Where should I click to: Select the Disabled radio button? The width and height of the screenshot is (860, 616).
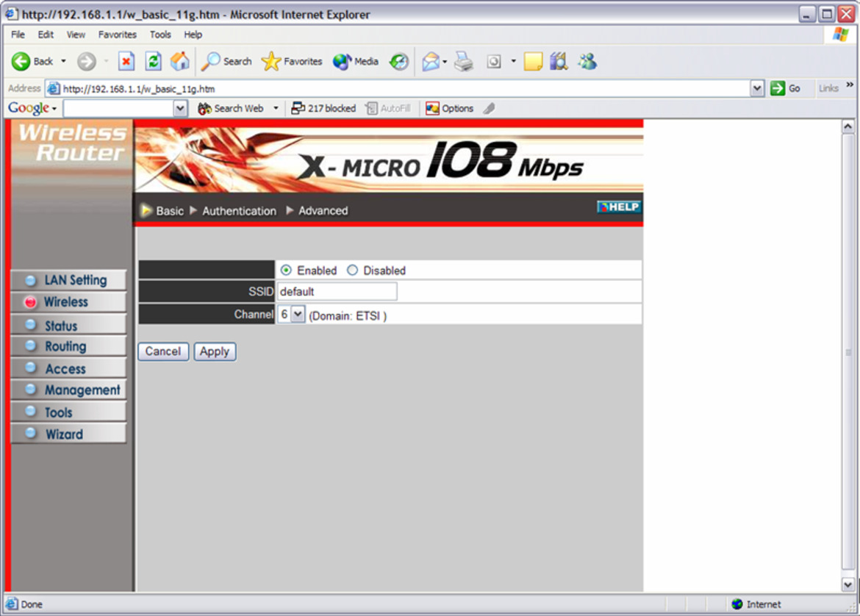tap(352, 270)
